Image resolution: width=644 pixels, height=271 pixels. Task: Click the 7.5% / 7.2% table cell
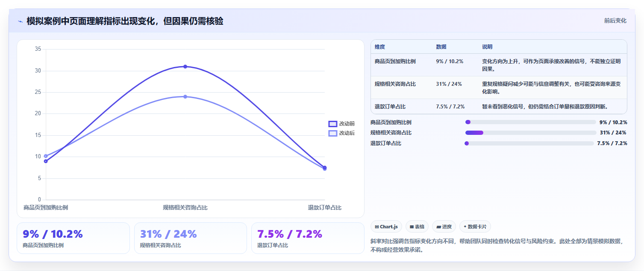[x=450, y=107]
